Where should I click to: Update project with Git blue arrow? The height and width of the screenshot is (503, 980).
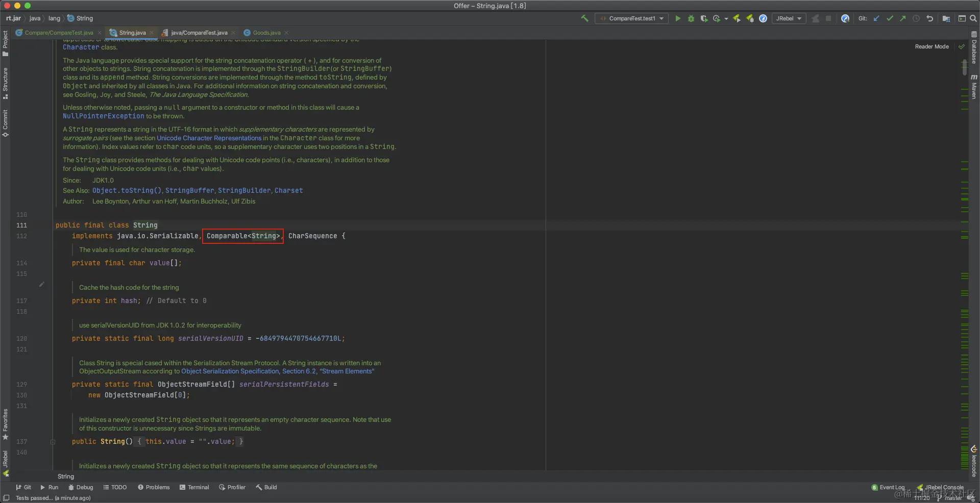click(x=876, y=18)
